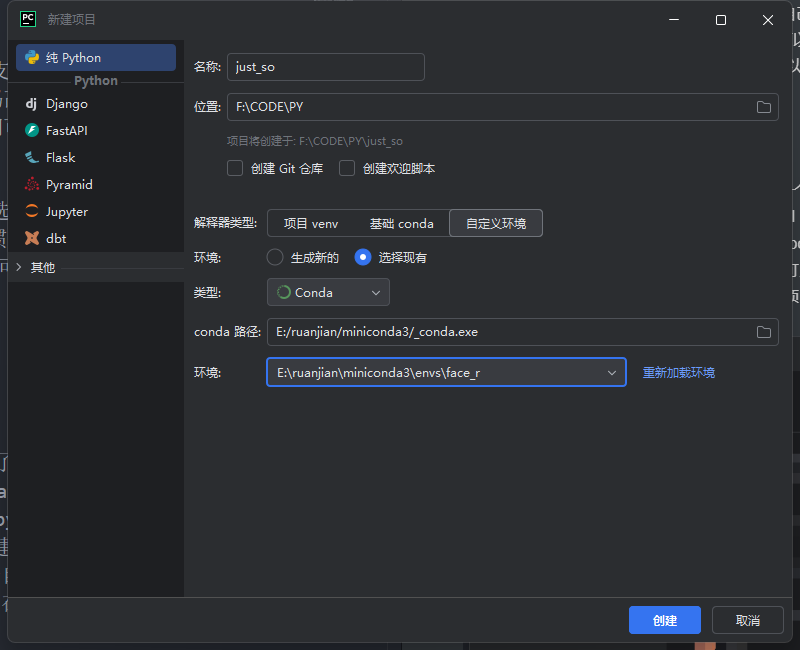This screenshot has width=800, height=650.
Task: Browse folder for project location
Action: coord(763,107)
